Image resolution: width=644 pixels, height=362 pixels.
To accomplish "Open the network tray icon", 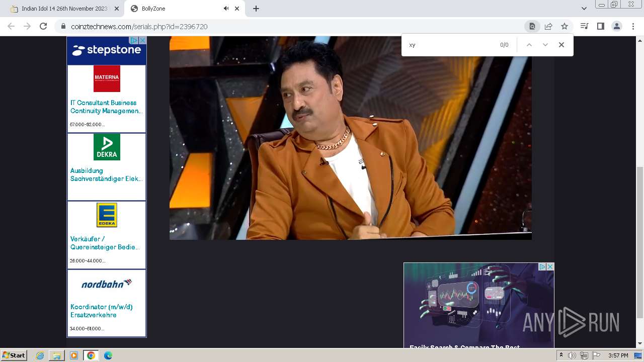I will click(x=584, y=355).
